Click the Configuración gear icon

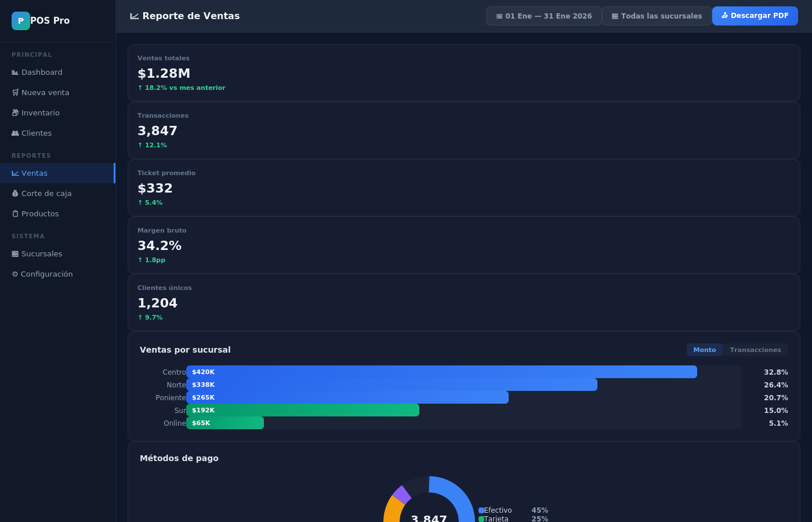(x=15, y=274)
